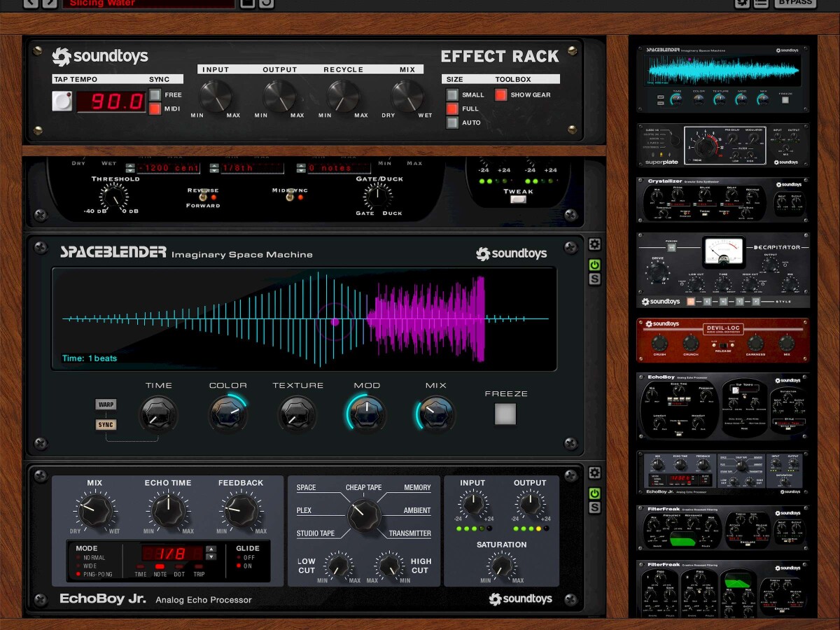Click the Crystallizer Tweak button

point(518,200)
